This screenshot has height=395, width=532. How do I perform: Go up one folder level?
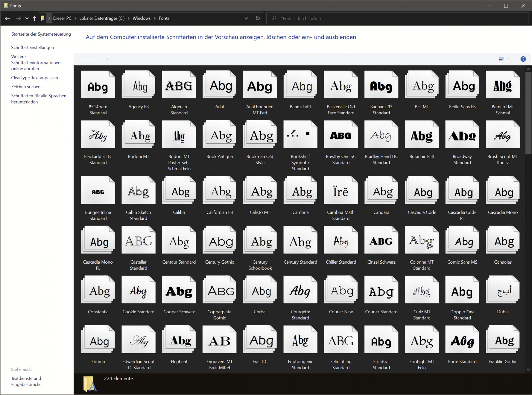[34, 18]
